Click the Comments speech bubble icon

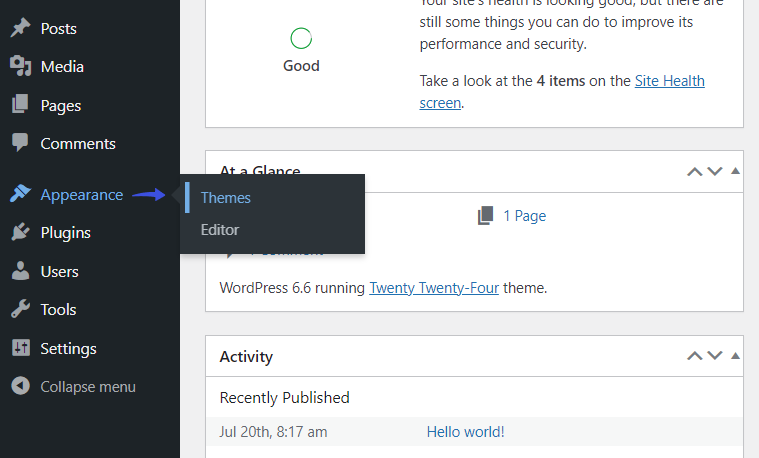(20, 142)
